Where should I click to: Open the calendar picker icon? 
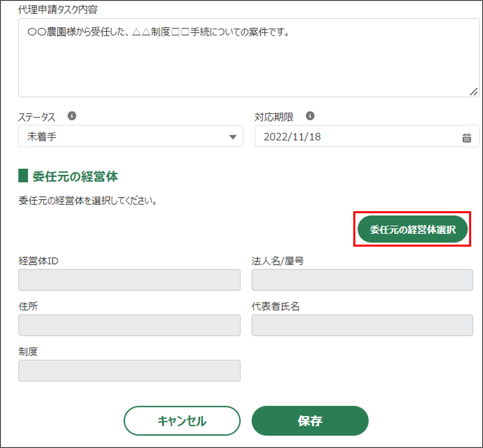[466, 138]
